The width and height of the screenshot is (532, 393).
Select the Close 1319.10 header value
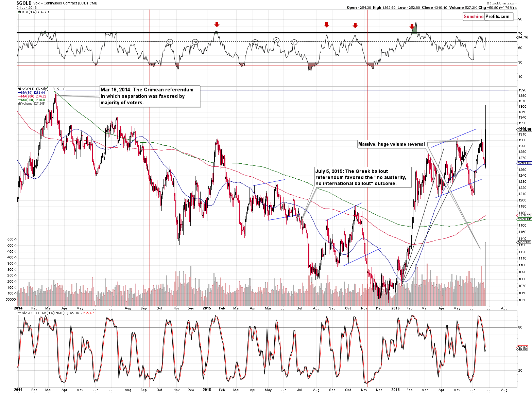click(434, 7)
